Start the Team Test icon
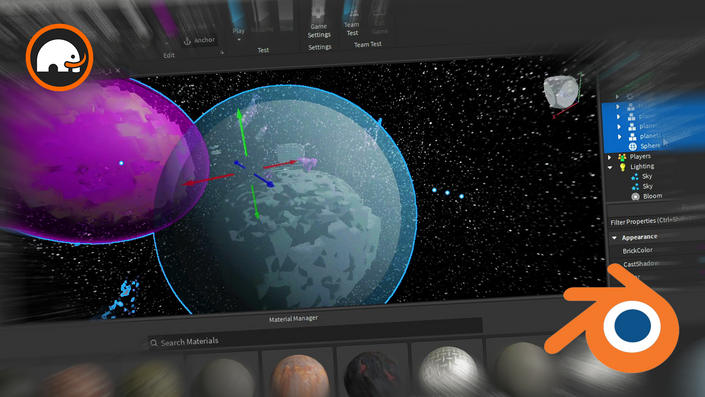This screenshot has width=705, height=397. [352, 12]
